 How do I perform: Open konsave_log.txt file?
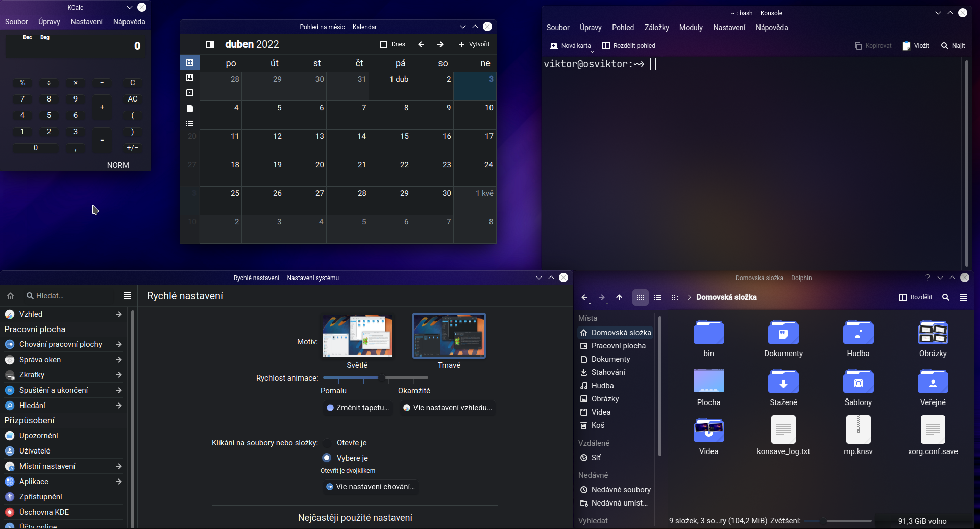(783, 429)
